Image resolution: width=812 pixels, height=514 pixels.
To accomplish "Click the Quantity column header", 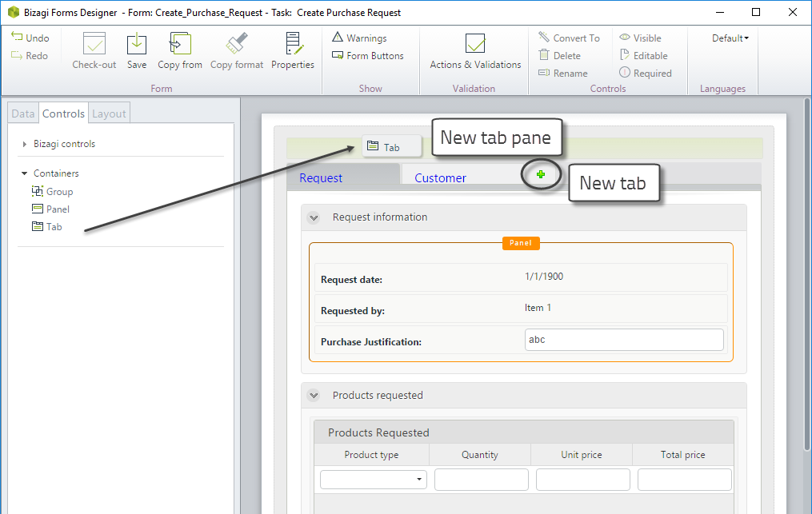I will point(479,455).
